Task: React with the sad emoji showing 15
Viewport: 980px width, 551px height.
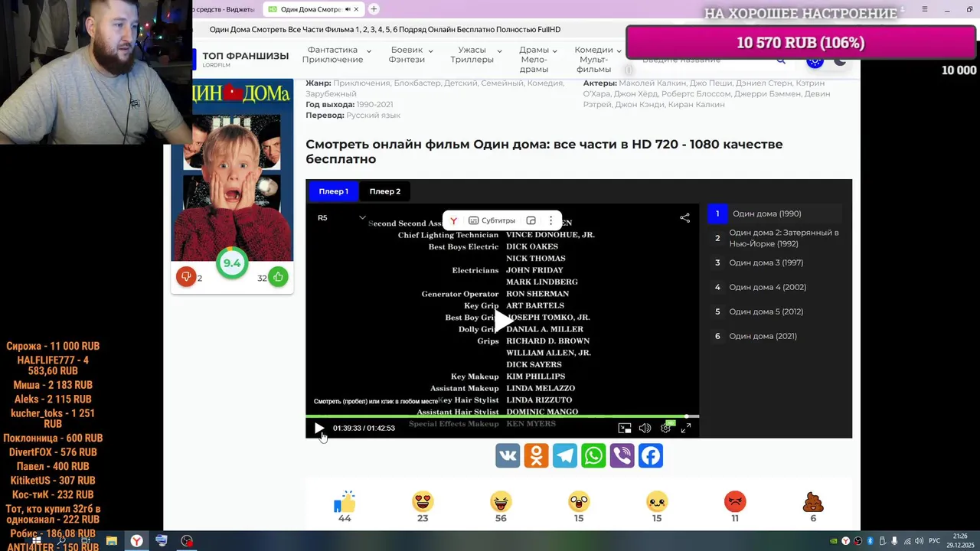Action: [657, 502]
